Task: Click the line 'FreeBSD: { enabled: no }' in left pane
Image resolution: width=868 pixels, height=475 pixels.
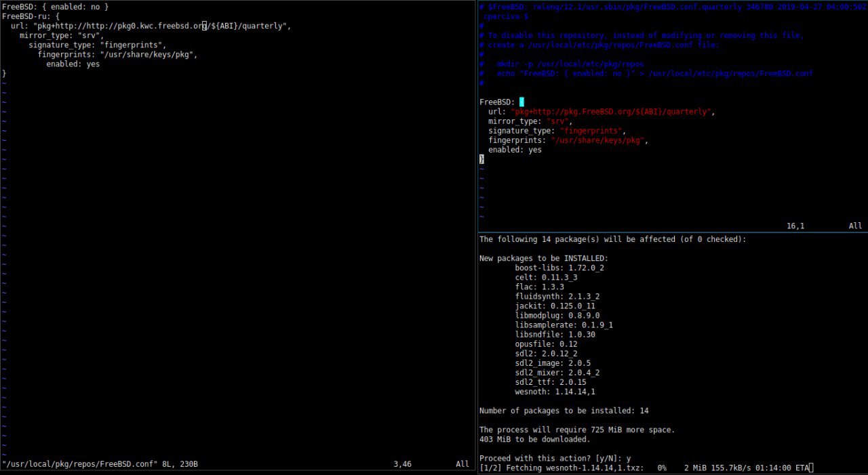Action: pyautogui.click(x=55, y=6)
